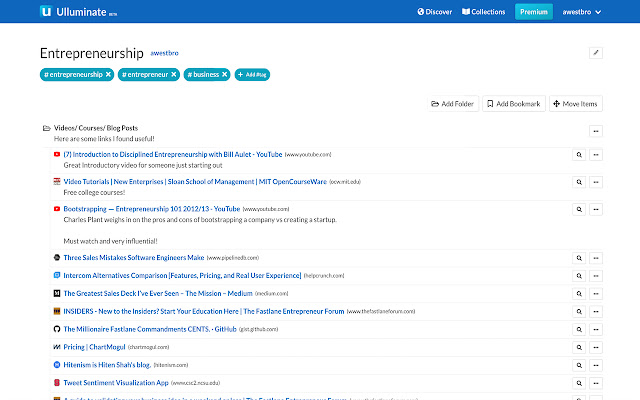
Task: Open the folder icon for Videos/Courses/Blog Posts
Action: [46, 129]
